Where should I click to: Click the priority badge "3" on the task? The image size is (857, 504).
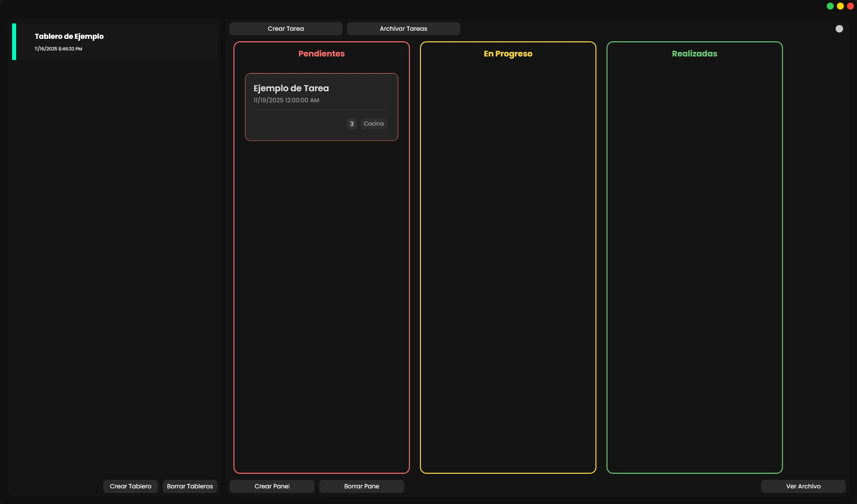tap(351, 124)
